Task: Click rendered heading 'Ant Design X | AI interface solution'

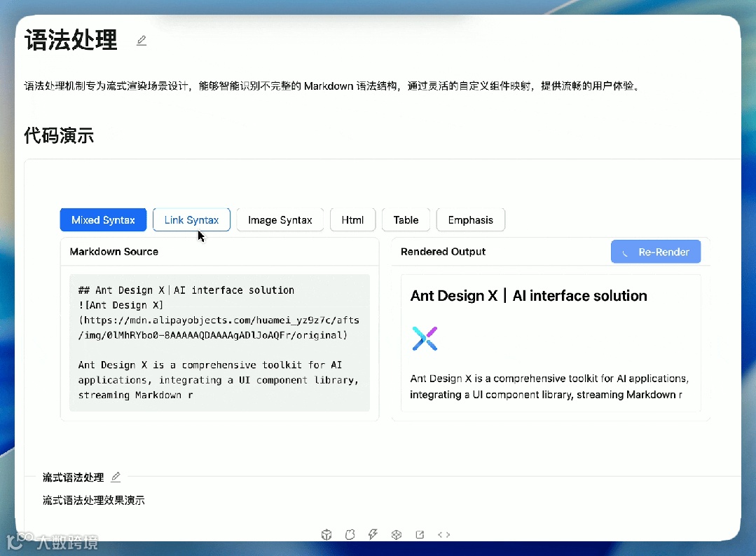Action: 528,295
